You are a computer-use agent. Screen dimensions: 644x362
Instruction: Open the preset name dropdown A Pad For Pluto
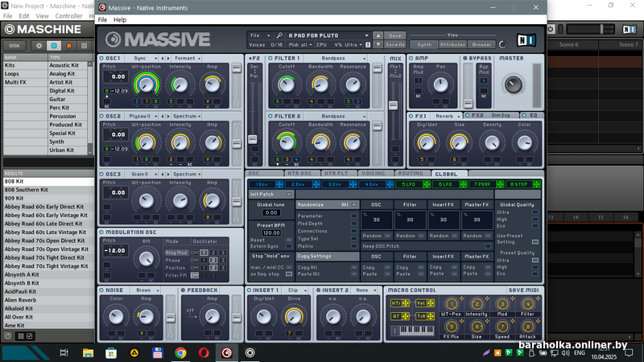click(x=328, y=35)
